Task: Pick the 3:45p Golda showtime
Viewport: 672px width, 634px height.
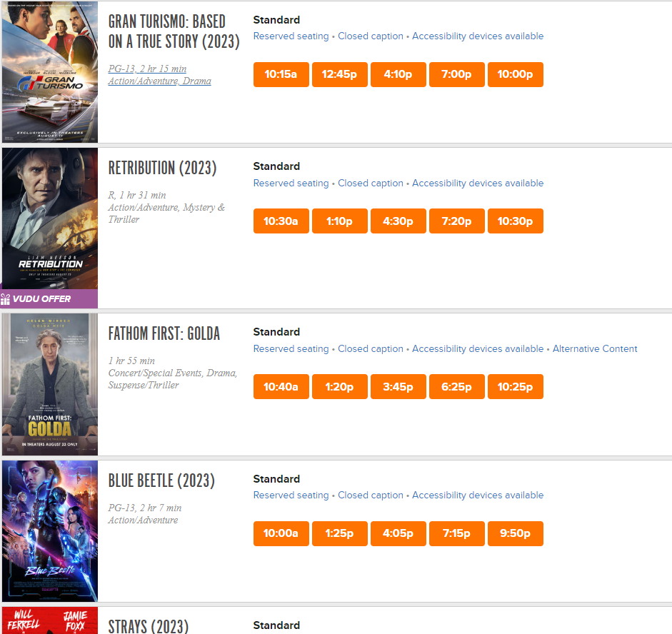Action: [398, 387]
